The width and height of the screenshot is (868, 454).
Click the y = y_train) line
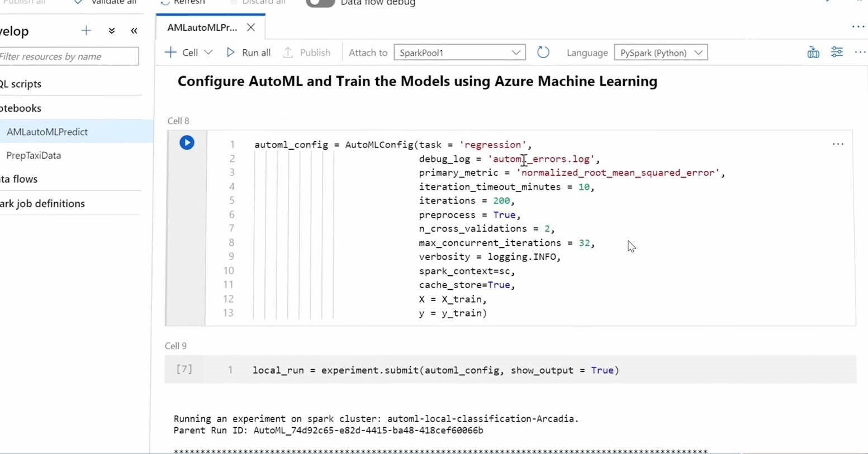click(x=453, y=313)
